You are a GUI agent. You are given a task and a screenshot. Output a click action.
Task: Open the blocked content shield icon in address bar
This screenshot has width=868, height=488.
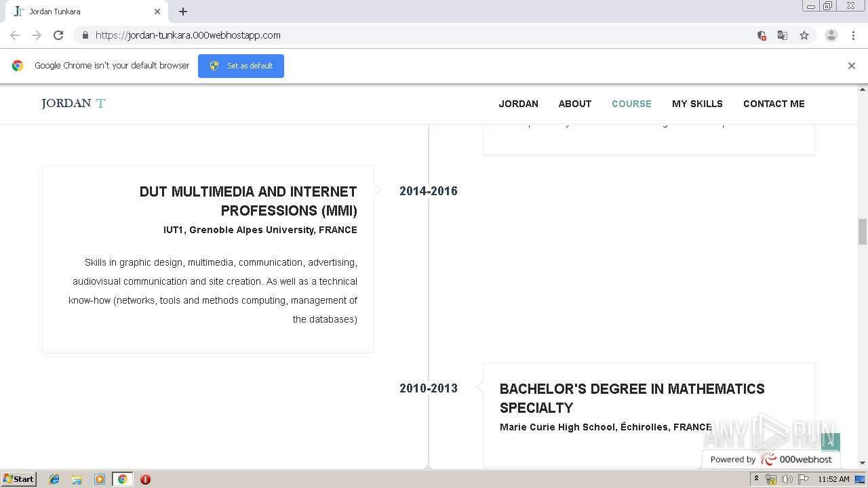[x=762, y=35]
